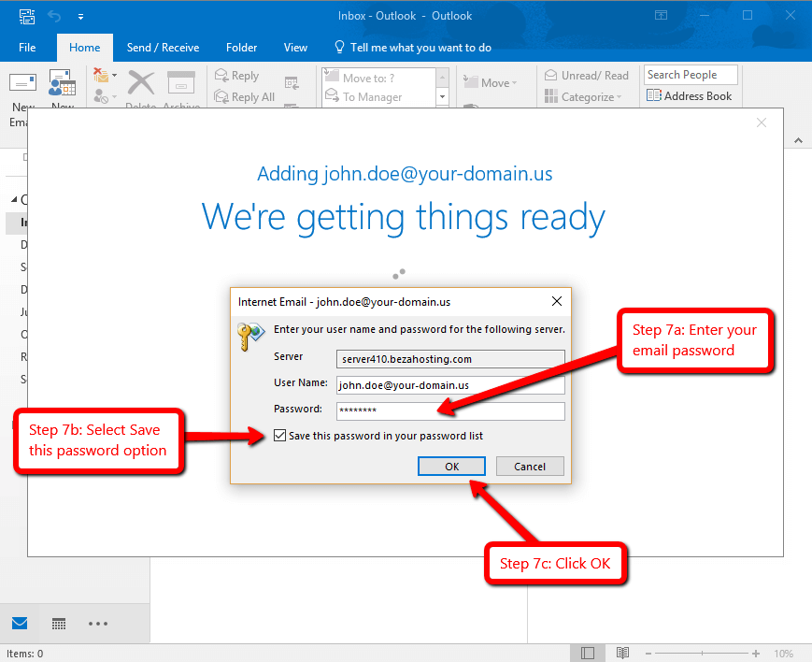
Task: Click the Delete X icon in the ribbon
Action: coord(141,83)
